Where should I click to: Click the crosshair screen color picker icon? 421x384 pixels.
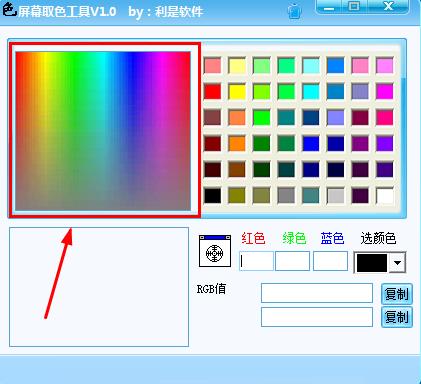point(215,251)
